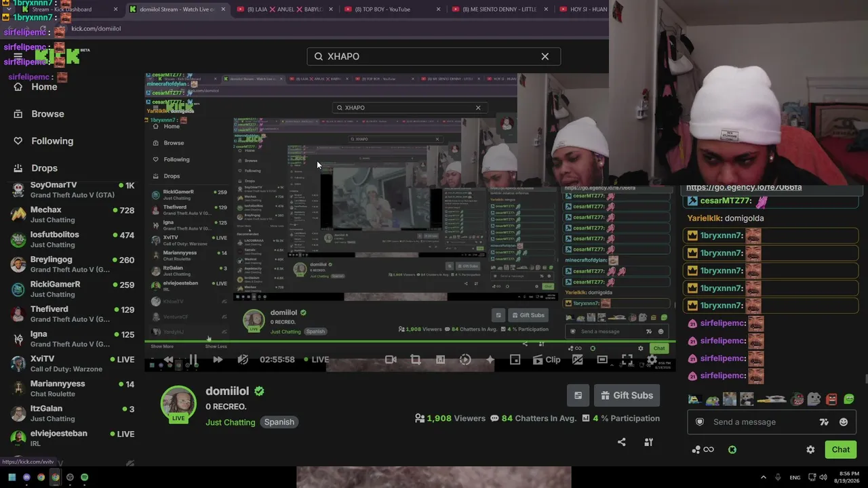The height and width of the screenshot is (488, 868).
Task: Open the emoji picker in chat input
Action: [844, 422]
